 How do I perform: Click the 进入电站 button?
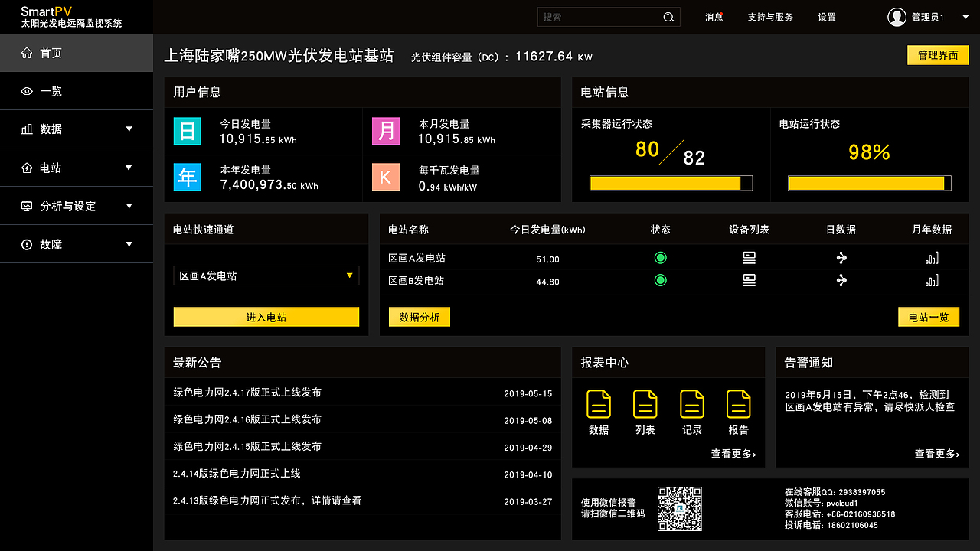(x=266, y=316)
